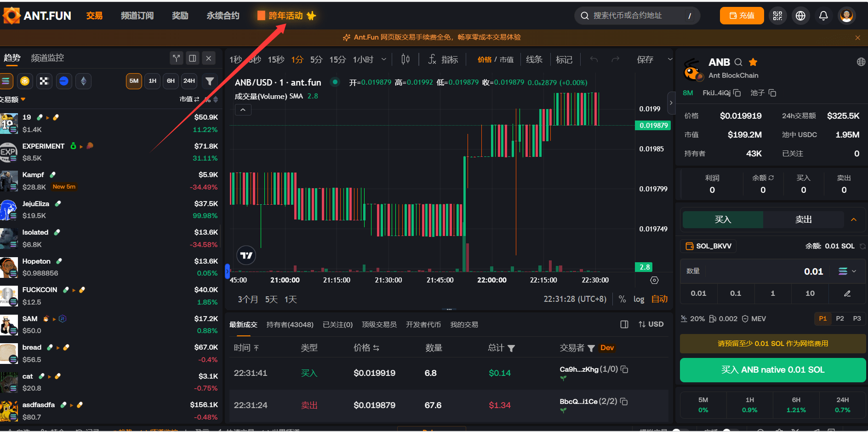Viewport: 868px width, 432px height.
Task: Collapse the chart indicator legend
Action: [243, 109]
